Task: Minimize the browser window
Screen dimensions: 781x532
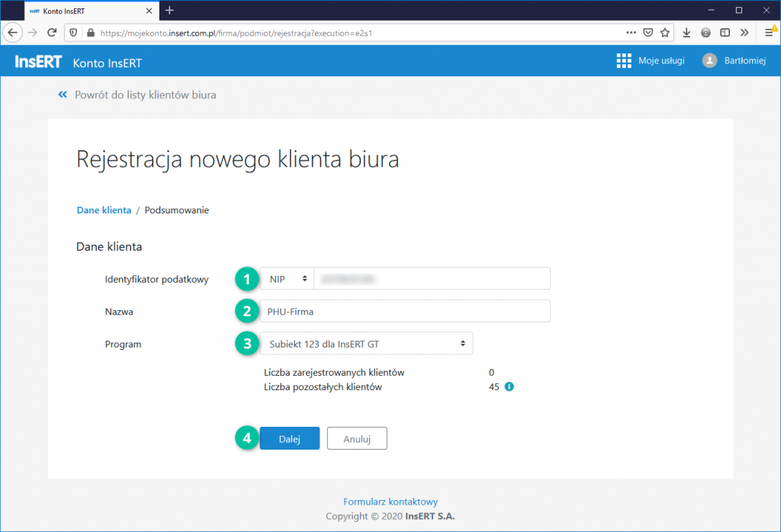Action: pos(712,10)
